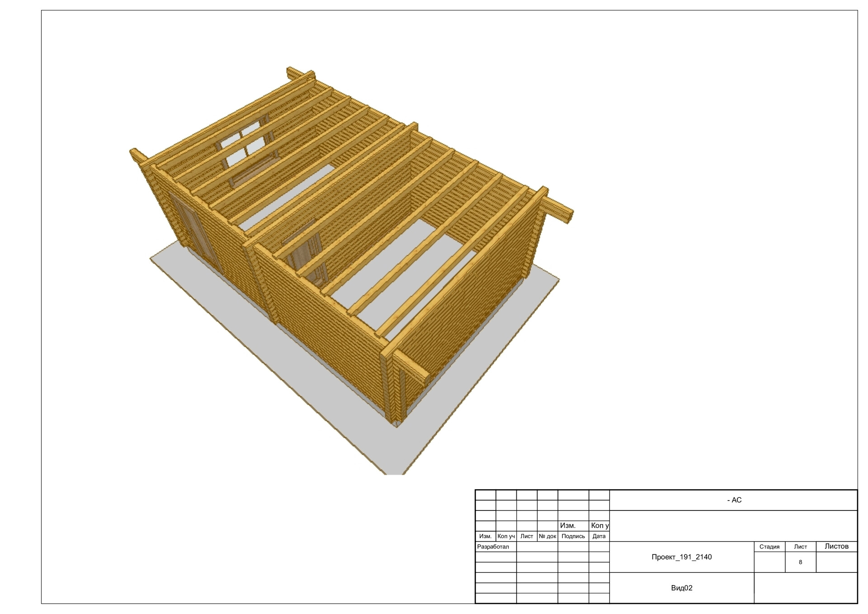Viewport: 868px width, 614px height.
Task: Click the 'Дата' column header
Action: pos(599,536)
